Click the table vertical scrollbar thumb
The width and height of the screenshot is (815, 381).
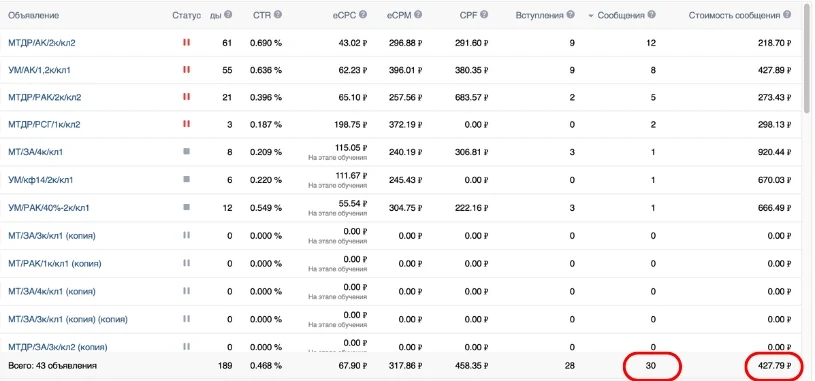coord(807,58)
